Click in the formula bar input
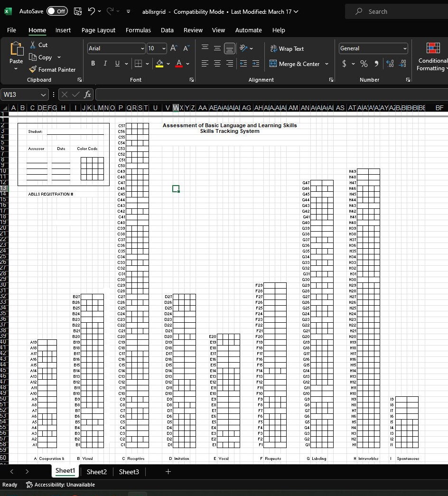Image resolution: width=448 pixels, height=496 pixels. coord(271,94)
